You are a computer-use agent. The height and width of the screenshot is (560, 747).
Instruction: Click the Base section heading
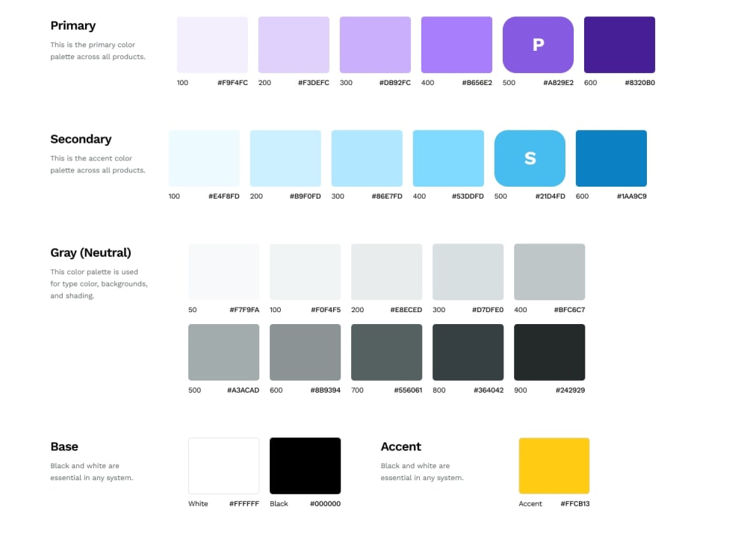[64, 447]
